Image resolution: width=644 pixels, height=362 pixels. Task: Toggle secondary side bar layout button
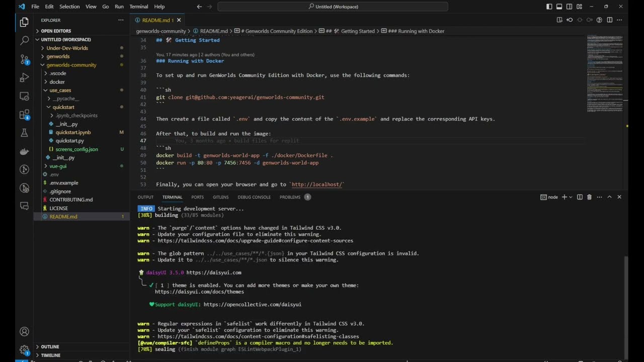tap(569, 7)
